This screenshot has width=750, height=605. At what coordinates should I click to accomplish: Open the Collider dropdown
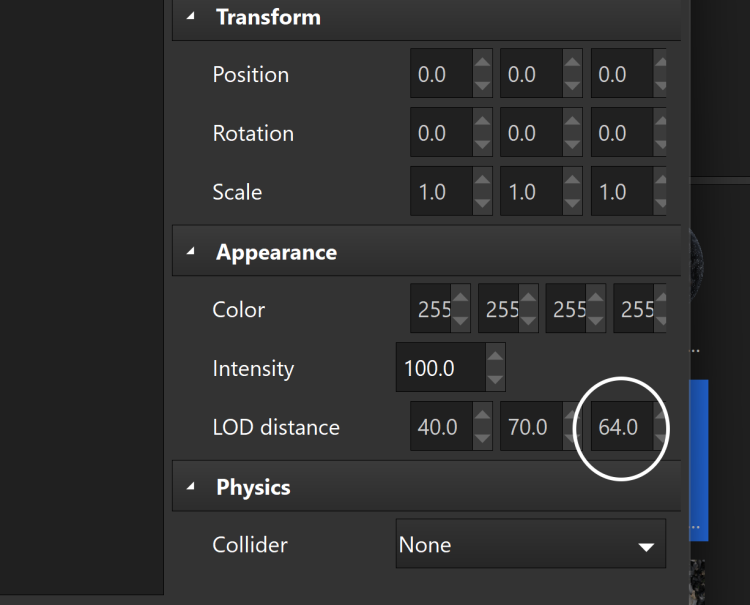pos(531,545)
